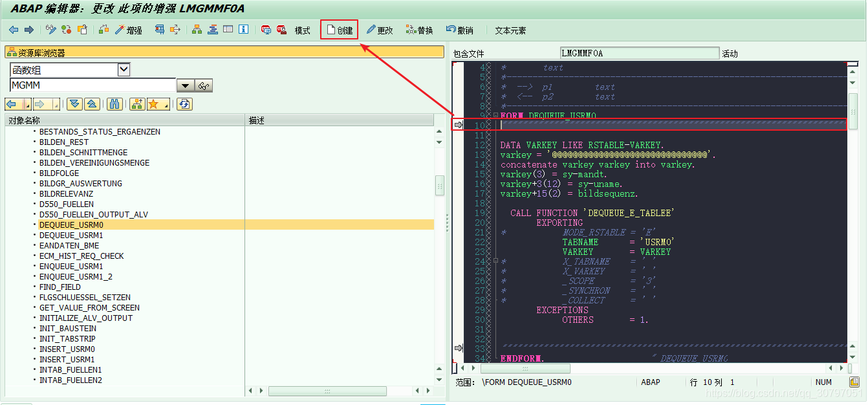Click the blue back arrow in main toolbar
868x405 pixels.
click(x=13, y=30)
